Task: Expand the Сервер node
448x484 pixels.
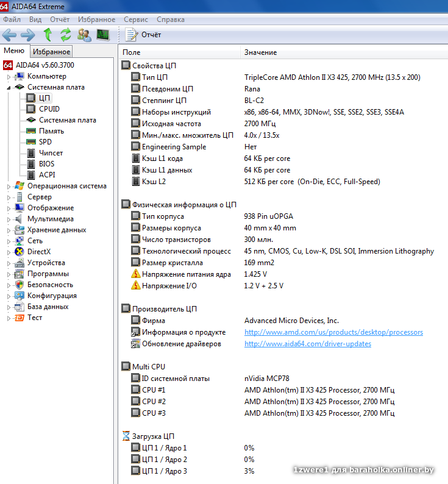Action: pyautogui.click(x=9, y=198)
